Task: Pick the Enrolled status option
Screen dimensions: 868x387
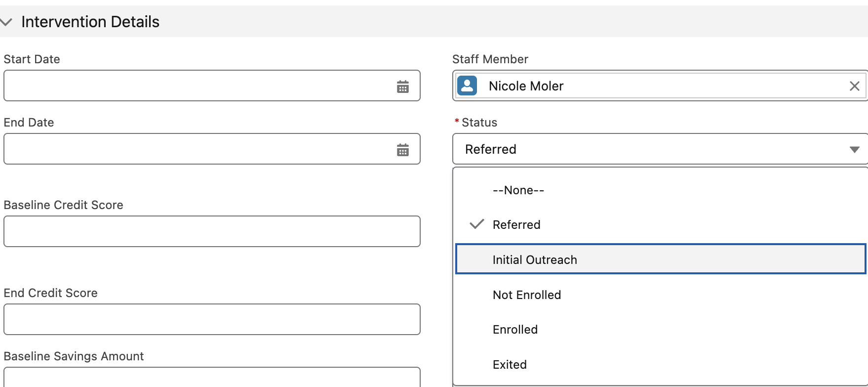Action: pos(661,330)
